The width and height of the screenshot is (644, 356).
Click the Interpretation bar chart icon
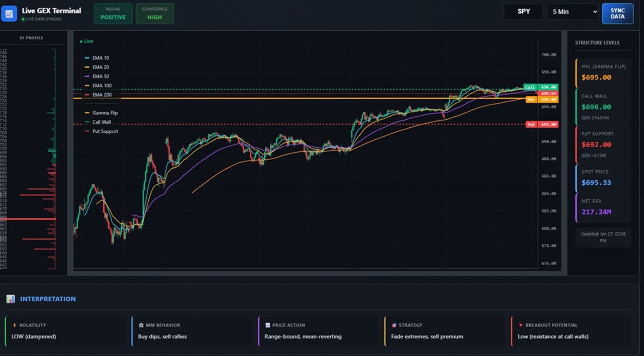10,299
